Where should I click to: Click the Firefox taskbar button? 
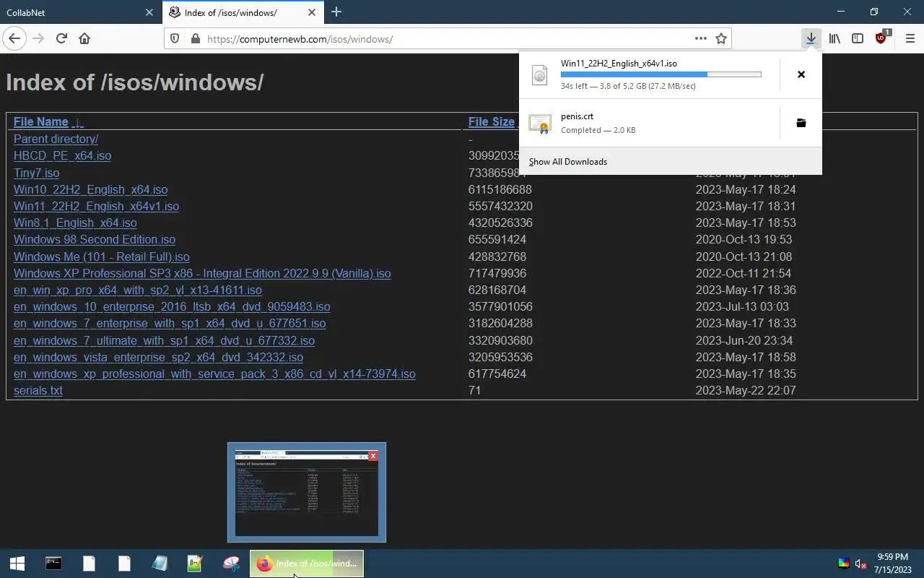tap(307, 564)
